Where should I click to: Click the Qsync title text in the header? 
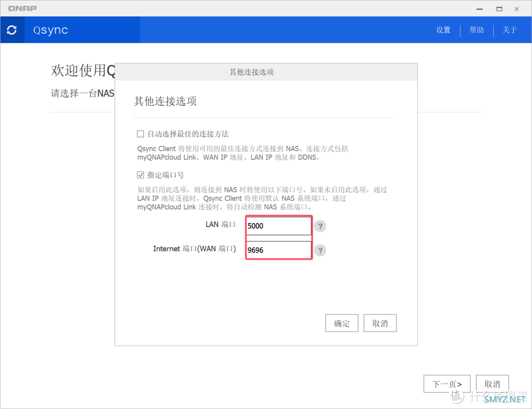(51, 30)
